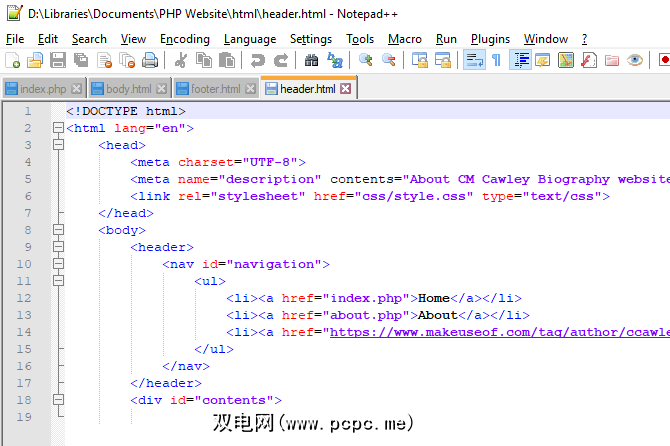Image resolution: width=670 pixels, height=446 pixels.
Task: Undo the last edit
Action: pyautogui.click(x=258, y=60)
